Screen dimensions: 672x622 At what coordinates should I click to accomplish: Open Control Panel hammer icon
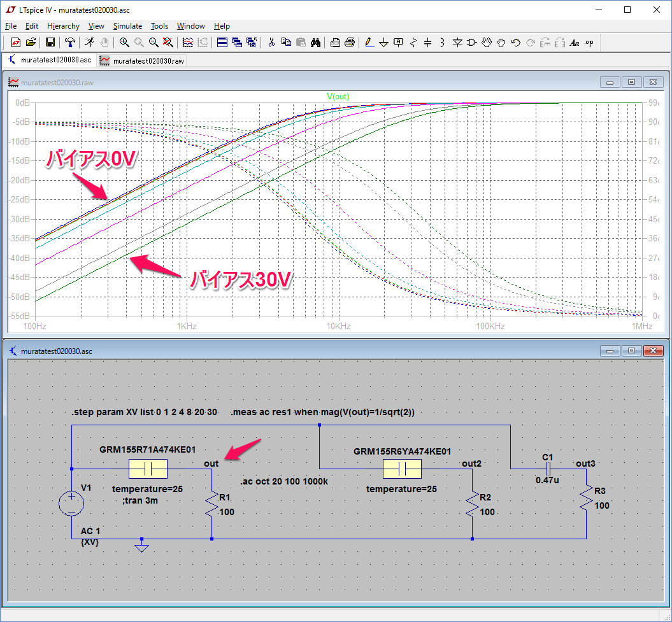point(69,43)
